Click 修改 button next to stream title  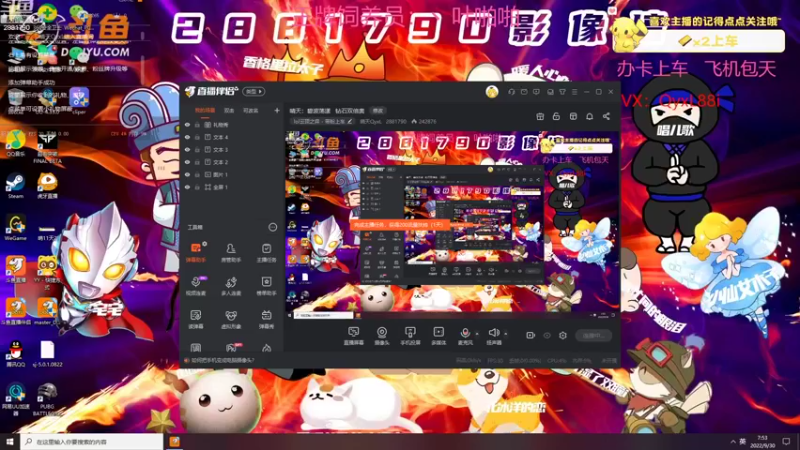click(x=378, y=111)
